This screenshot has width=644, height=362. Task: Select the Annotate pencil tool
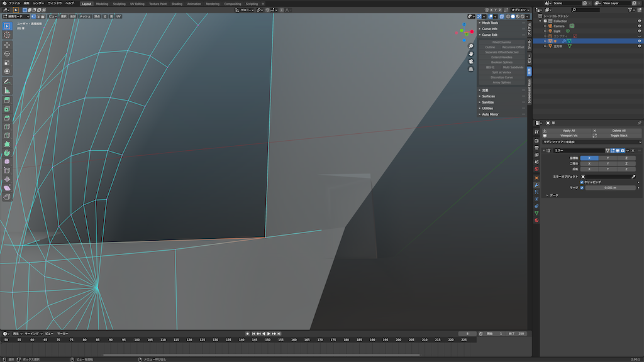(x=7, y=82)
